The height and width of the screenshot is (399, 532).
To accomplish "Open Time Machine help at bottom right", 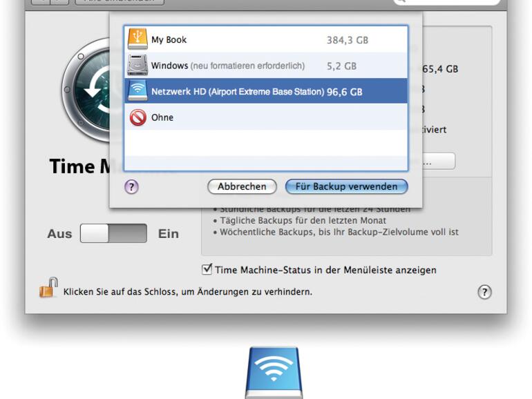I will (484, 292).
